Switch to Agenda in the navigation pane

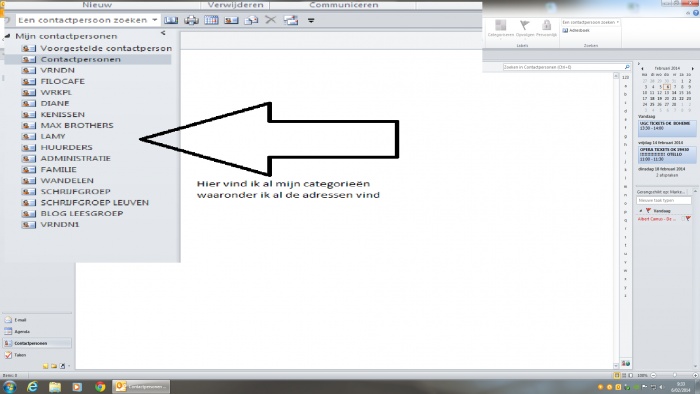click(17, 332)
